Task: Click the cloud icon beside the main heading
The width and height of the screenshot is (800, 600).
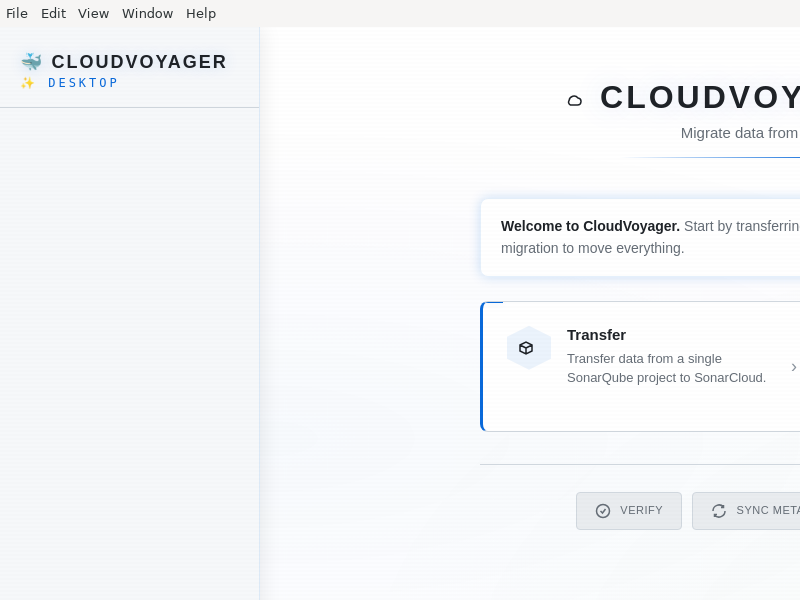Action: point(575,101)
